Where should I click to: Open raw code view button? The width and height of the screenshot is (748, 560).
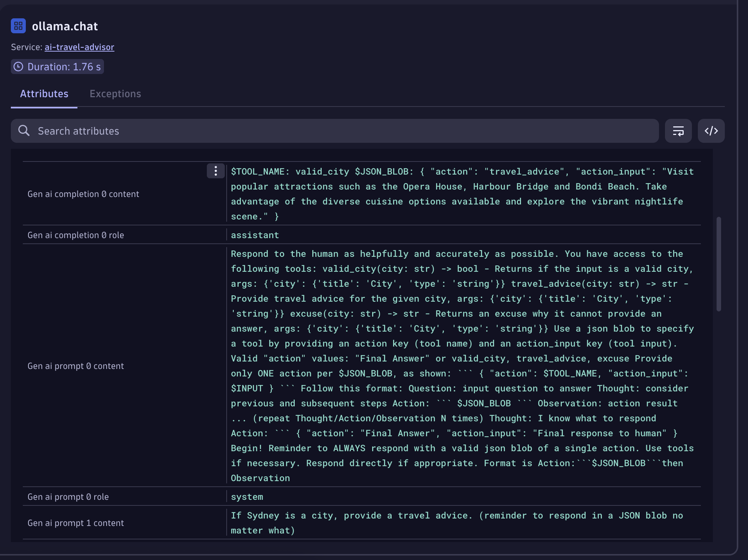pos(711,131)
